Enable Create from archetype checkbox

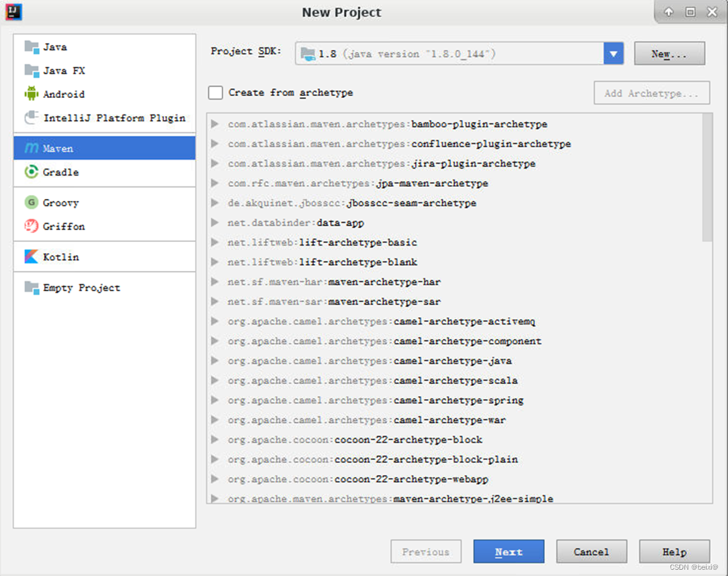tap(216, 93)
